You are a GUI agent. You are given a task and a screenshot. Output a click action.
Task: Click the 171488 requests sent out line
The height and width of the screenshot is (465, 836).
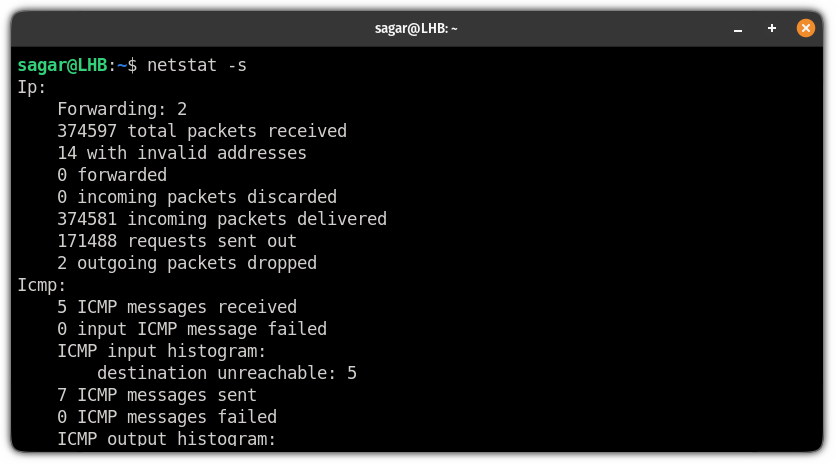pyautogui.click(x=177, y=241)
